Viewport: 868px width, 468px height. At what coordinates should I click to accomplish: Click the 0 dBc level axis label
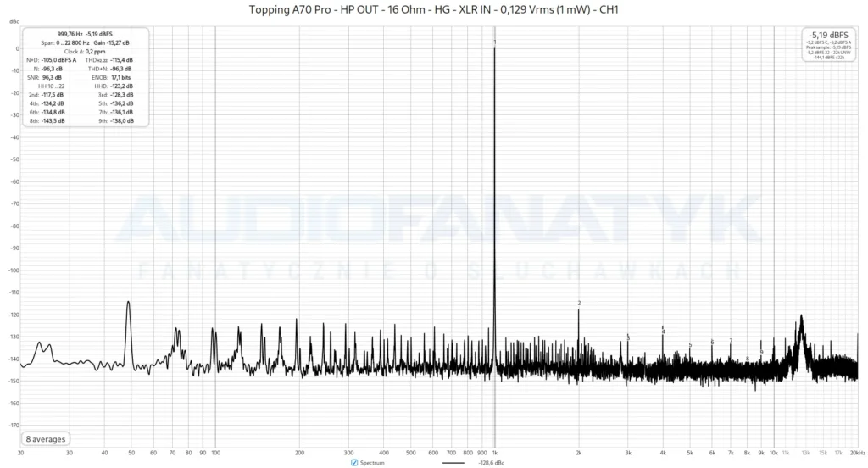[x=17, y=48]
